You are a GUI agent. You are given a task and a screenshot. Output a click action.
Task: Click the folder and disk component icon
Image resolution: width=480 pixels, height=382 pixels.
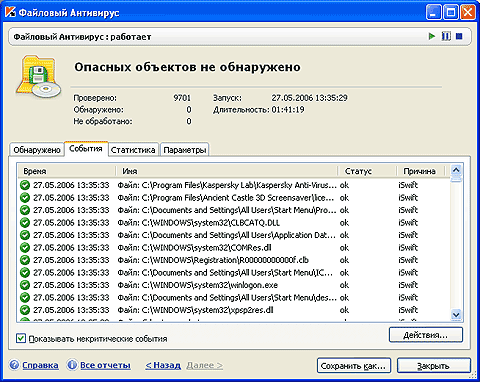pos(39,77)
